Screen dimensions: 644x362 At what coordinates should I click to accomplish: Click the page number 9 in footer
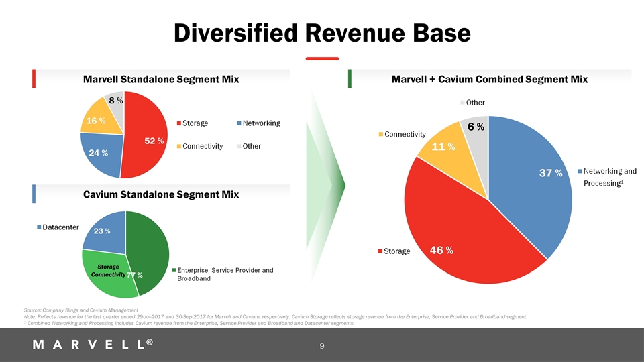pyautogui.click(x=321, y=347)
